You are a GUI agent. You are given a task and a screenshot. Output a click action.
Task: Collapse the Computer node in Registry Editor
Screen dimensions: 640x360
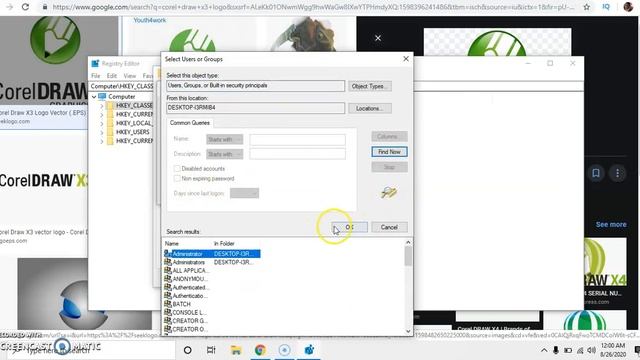coord(94,97)
